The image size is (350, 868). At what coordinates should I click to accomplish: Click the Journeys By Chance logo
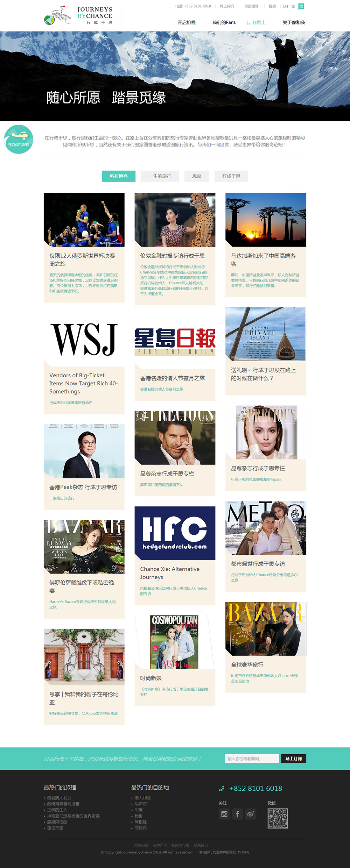click(x=78, y=16)
